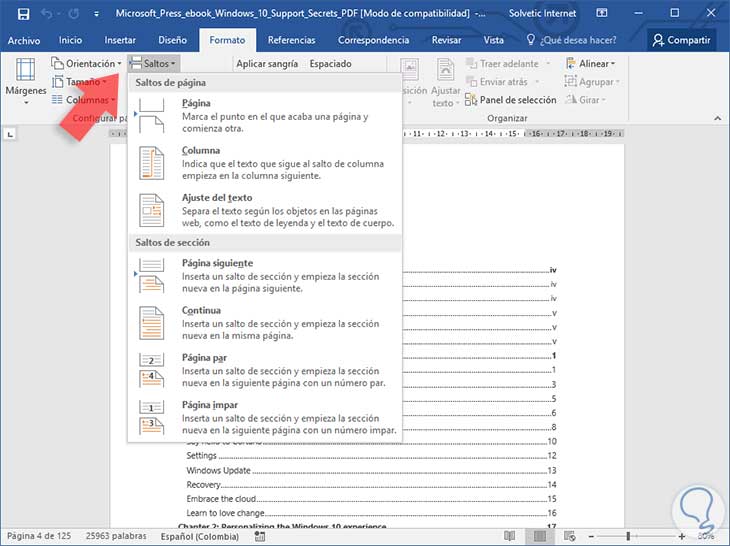Click the macro recording icon in status bar
Screen dimensions: 730x546
260,536
